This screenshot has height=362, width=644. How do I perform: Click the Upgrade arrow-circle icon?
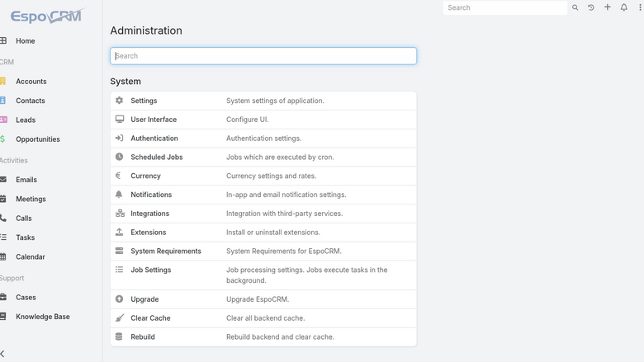[119, 299]
